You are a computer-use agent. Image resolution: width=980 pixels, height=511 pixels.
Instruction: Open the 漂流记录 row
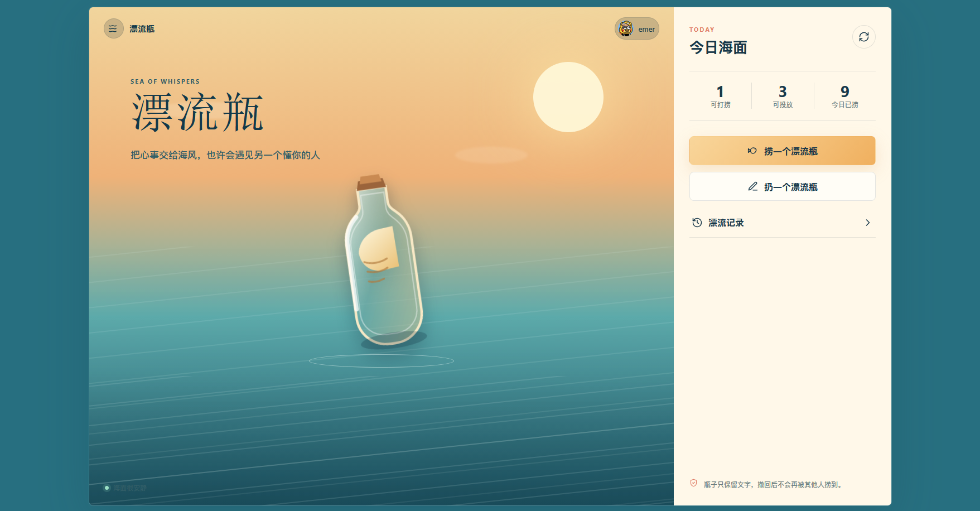[782, 223]
